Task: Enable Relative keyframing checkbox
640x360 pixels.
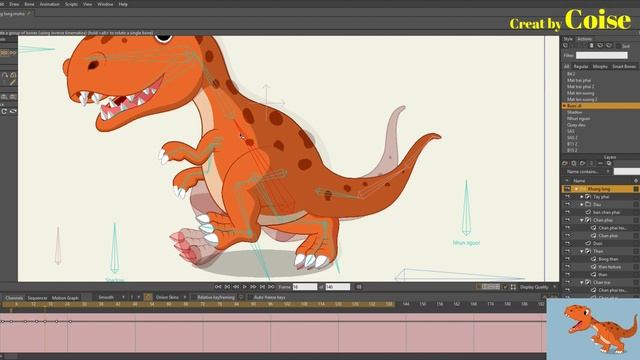Action: (194, 297)
